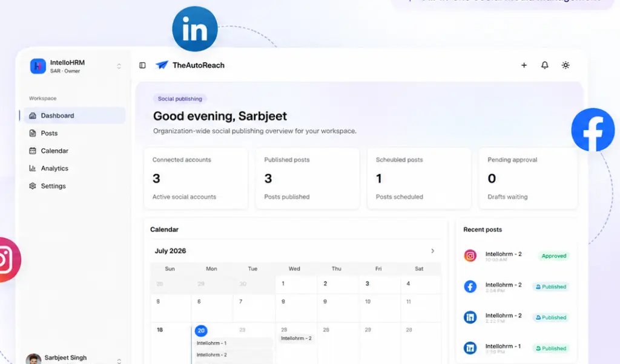Click the Dashboard sidebar icon
This screenshot has width=620, height=364.
pos(33,115)
